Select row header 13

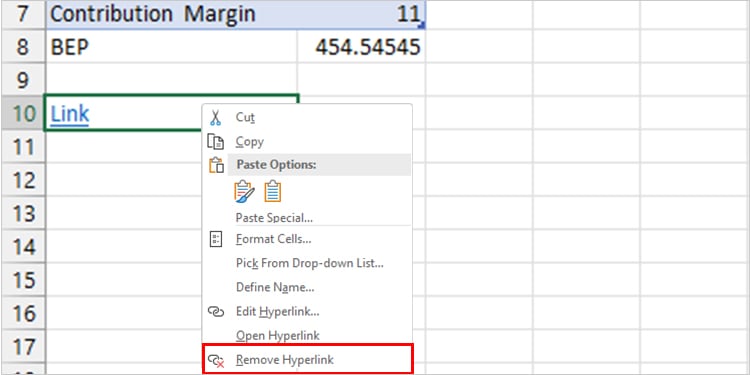[23, 213]
